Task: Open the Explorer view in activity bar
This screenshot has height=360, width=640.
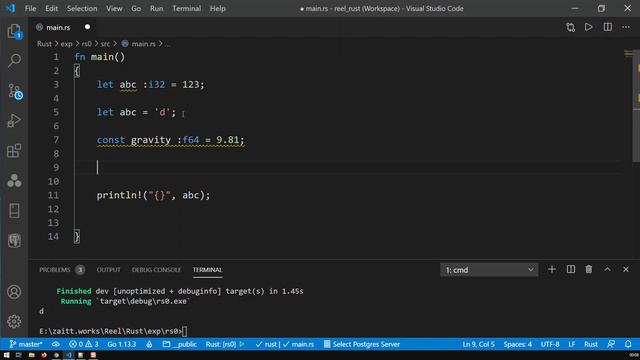Action: (x=14, y=31)
